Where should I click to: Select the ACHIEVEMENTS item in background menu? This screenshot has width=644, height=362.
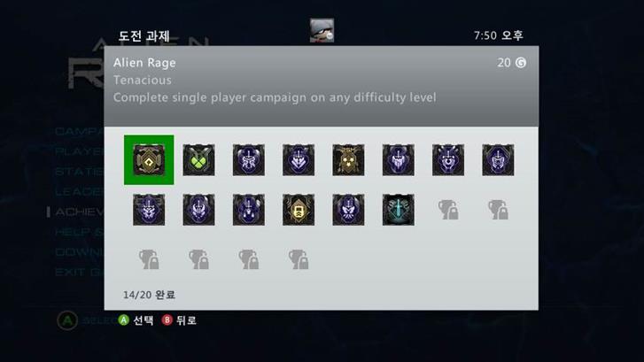tap(79, 212)
